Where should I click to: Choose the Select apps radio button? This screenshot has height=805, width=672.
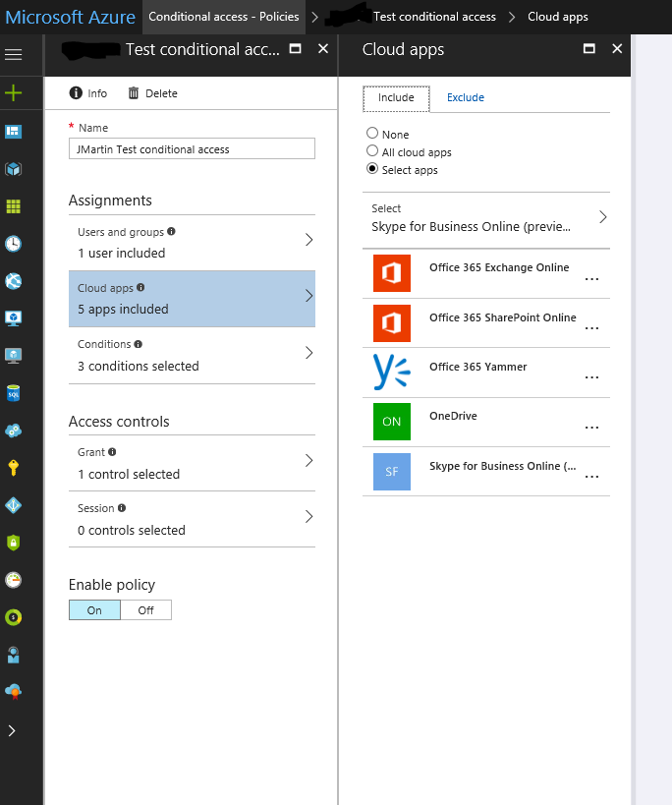coord(372,168)
